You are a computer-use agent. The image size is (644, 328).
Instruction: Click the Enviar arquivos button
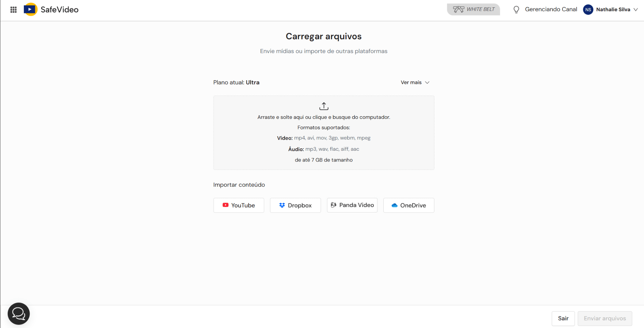tap(605, 319)
